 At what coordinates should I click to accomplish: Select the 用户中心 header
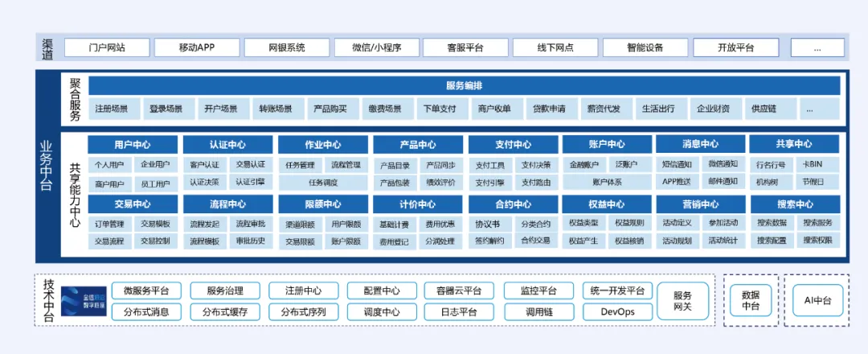coord(133,145)
